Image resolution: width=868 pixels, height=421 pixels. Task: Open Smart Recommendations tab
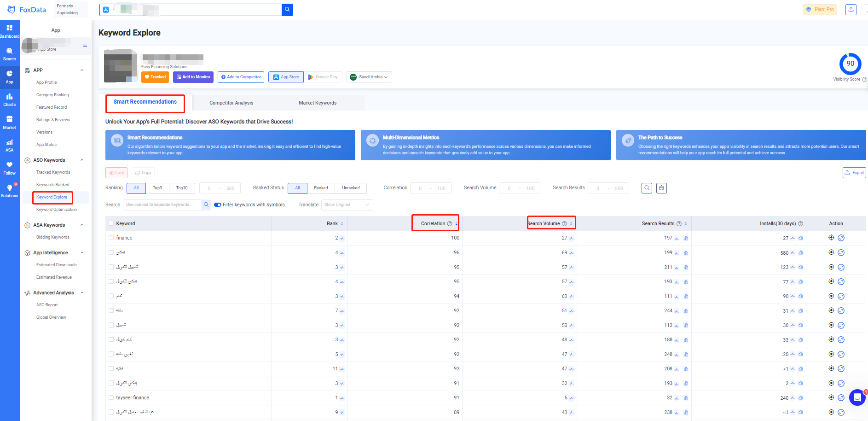tap(145, 102)
